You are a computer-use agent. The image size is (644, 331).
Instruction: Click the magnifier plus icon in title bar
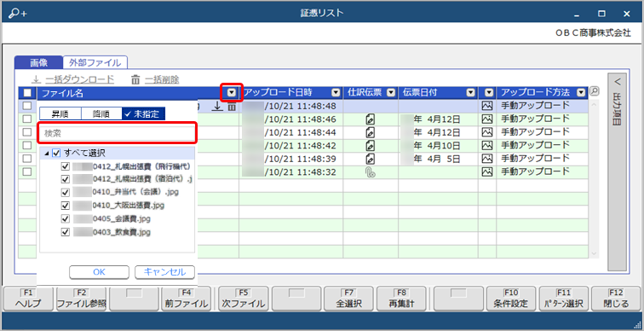18,14
